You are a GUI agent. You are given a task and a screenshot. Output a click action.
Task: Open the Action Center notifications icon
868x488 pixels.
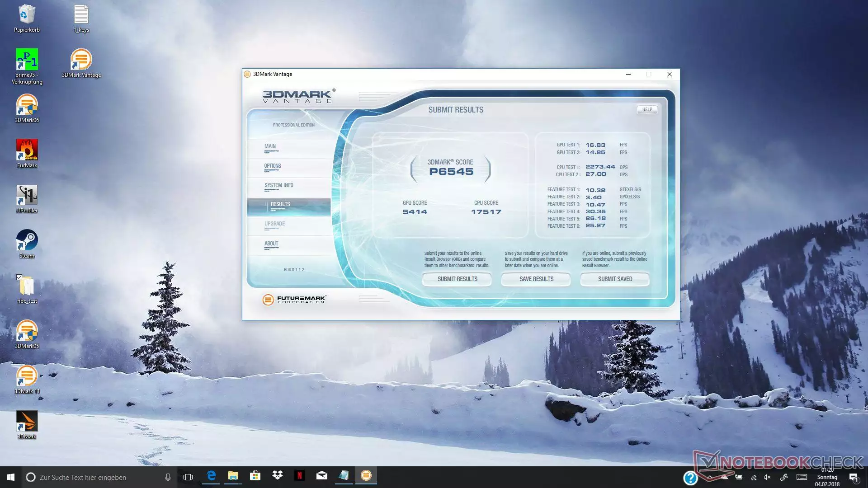click(854, 478)
